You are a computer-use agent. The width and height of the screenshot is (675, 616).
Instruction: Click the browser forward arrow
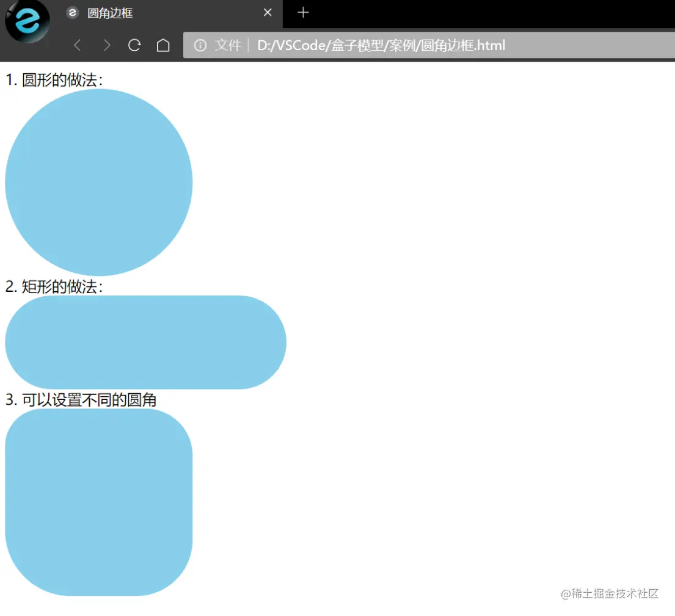point(107,45)
